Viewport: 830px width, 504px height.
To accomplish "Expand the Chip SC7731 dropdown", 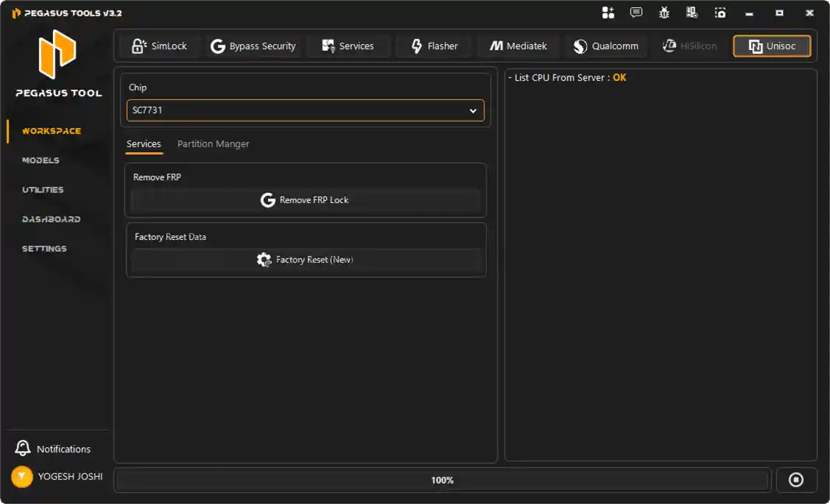I will click(306, 110).
